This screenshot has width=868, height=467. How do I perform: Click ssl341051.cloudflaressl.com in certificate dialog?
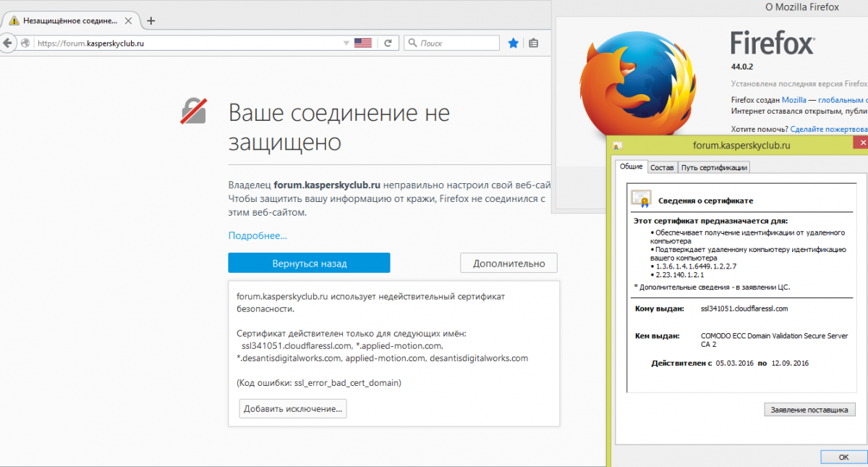click(x=744, y=308)
